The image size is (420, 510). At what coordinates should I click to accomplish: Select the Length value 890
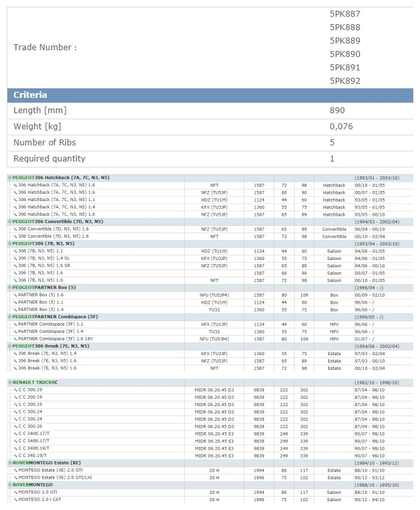point(337,111)
